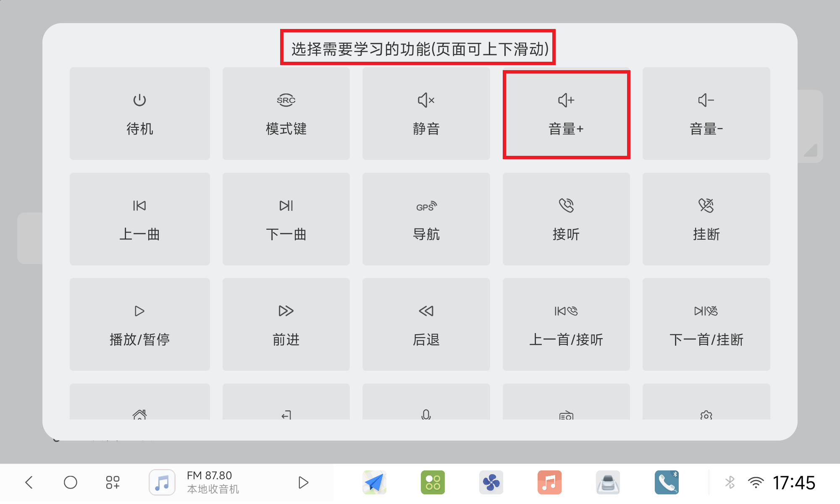Open the fan climate control app
840x504 pixels.
tap(491, 482)
